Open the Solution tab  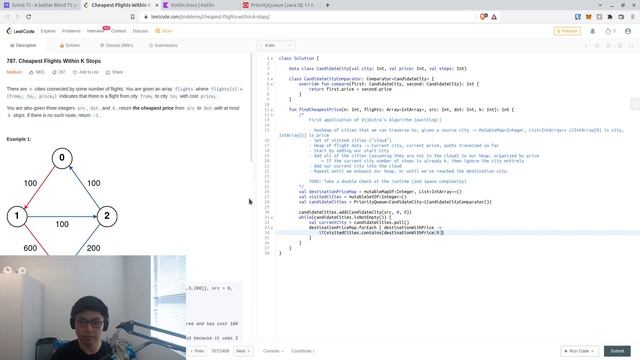click(70, 45)
